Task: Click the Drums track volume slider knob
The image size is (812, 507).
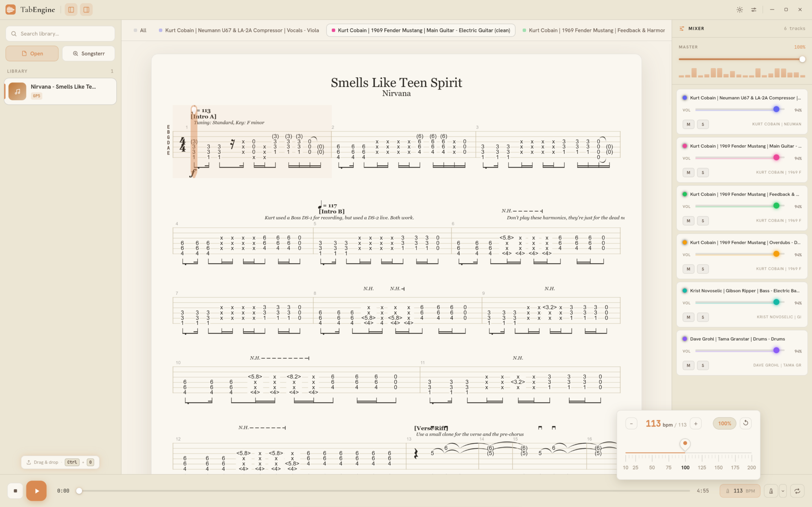Action: click(x=776, y=351)
